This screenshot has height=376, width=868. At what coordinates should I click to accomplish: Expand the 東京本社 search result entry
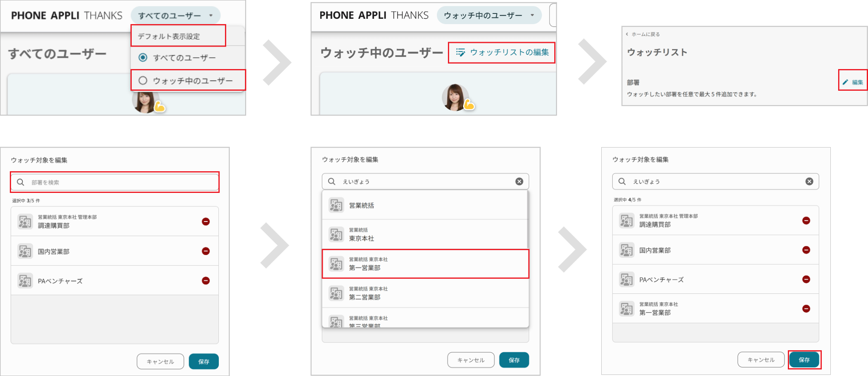[425, 234]
